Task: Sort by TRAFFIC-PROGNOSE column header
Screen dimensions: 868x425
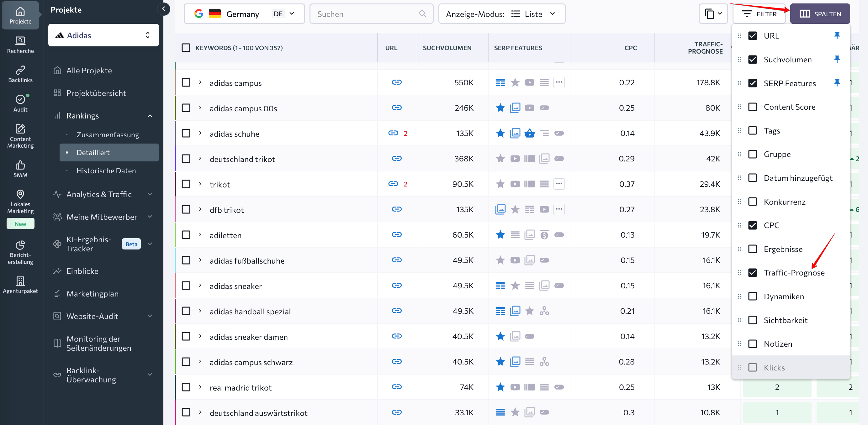Action: (705, 48)
